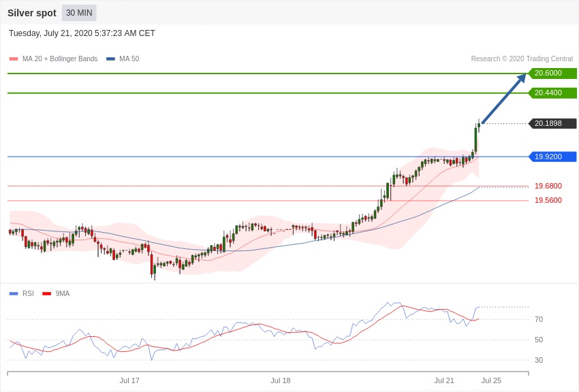Click the Jul 17 date axis label

[x=129, y=380]
